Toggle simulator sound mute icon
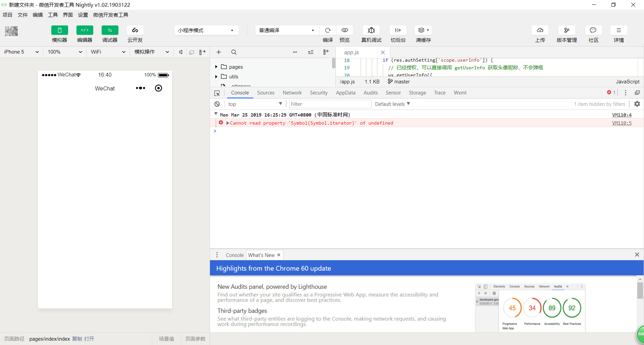This screenshot has height=345, width=644. point(181,52)
